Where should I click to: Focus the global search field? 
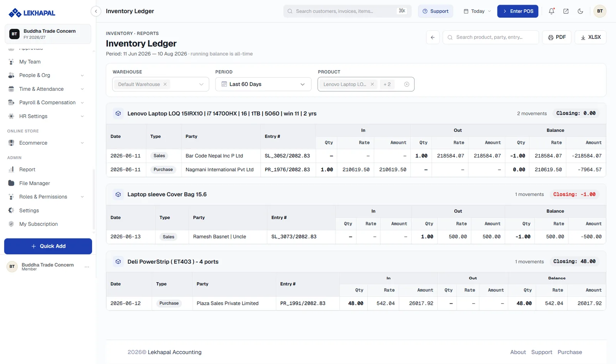click(x=348, y=11)
